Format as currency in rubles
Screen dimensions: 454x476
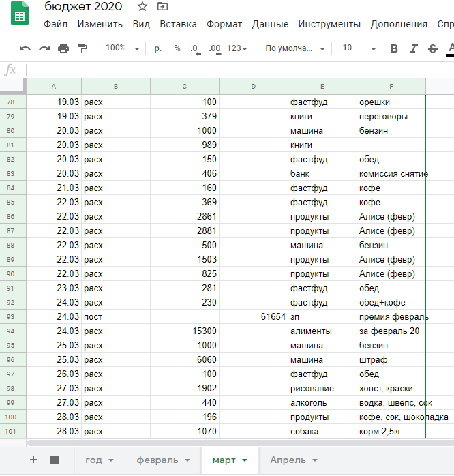point(157,48)
